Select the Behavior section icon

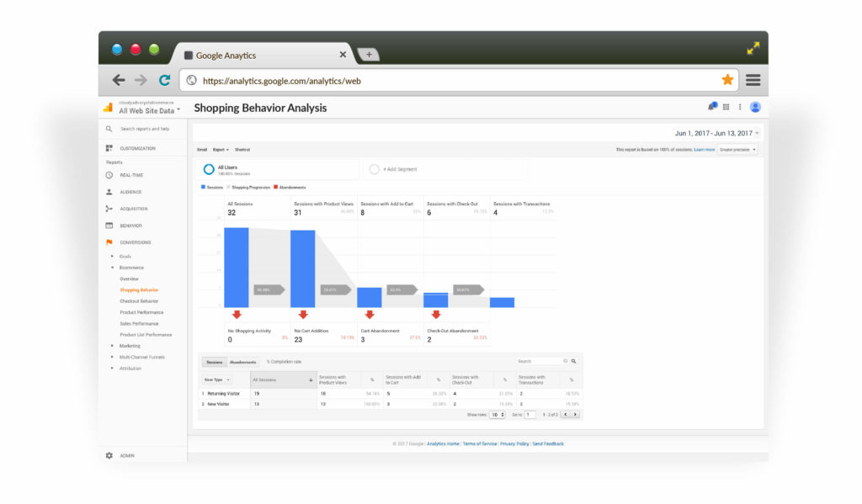[x=110, y=225]
